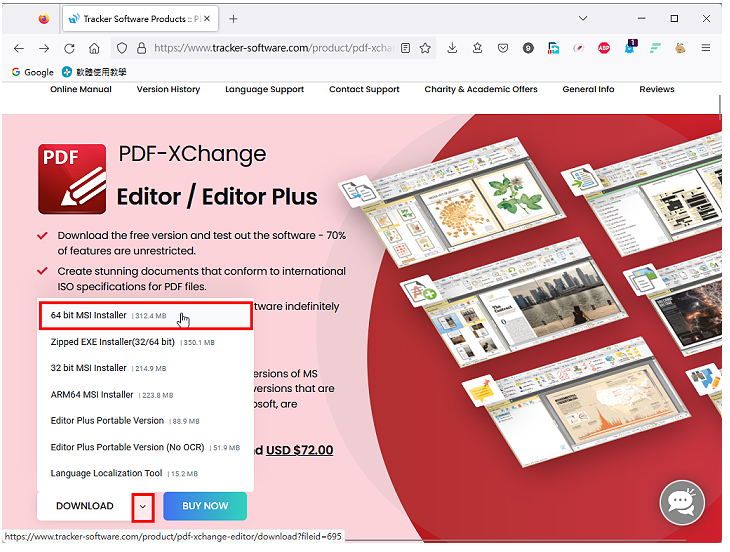Open the Online Manual page
Viewport: 730px width, 552px height.
point(81,89)
